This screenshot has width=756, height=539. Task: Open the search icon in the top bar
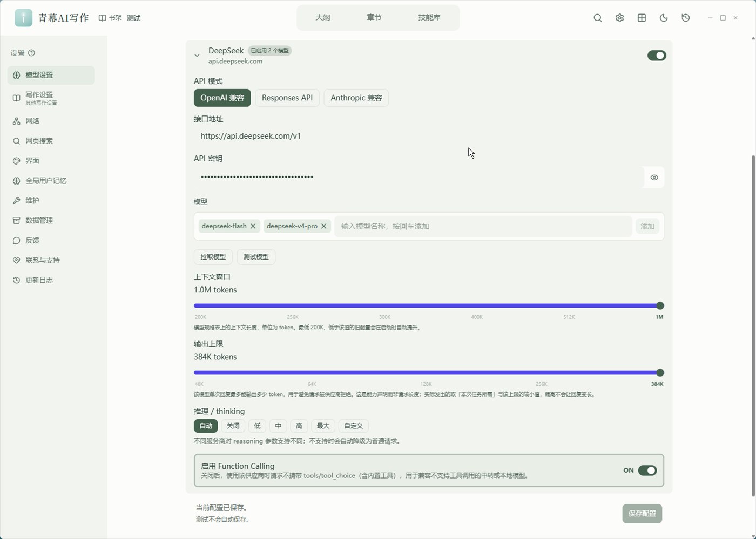(598, 18)
